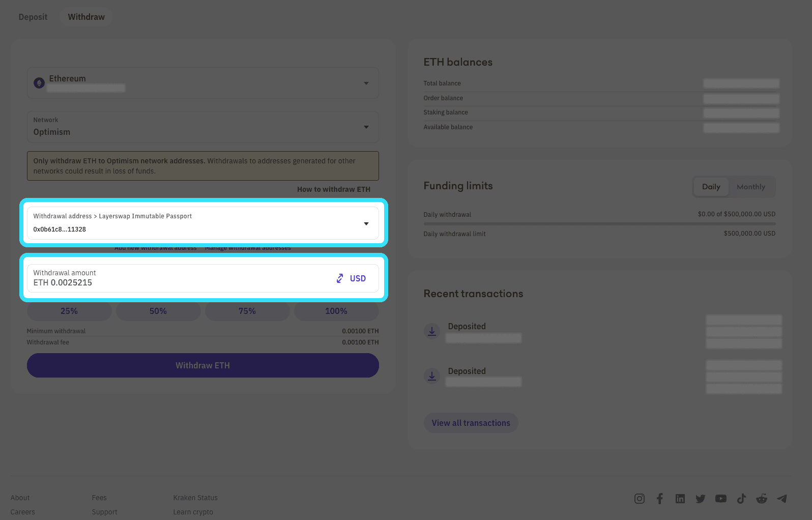Expand the Withdrawal address dropdown
This screenshot has width=812, height=520.
point(203,223)
